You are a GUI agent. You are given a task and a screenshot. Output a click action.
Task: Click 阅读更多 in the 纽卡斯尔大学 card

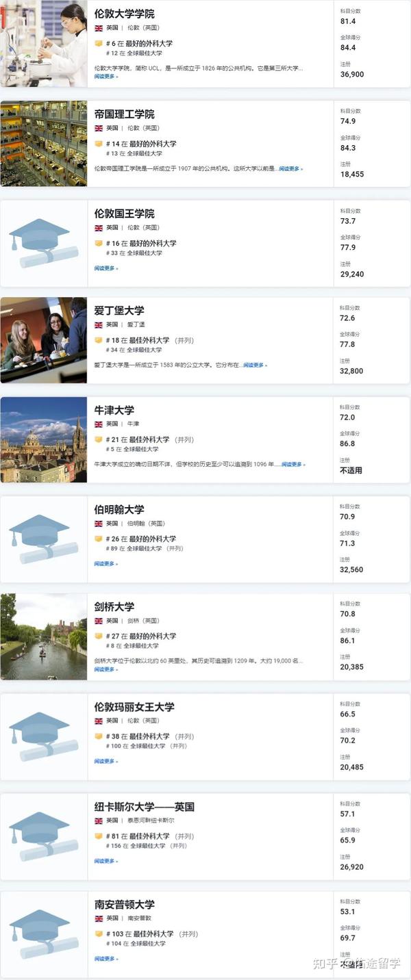click(x=105, y=861)
